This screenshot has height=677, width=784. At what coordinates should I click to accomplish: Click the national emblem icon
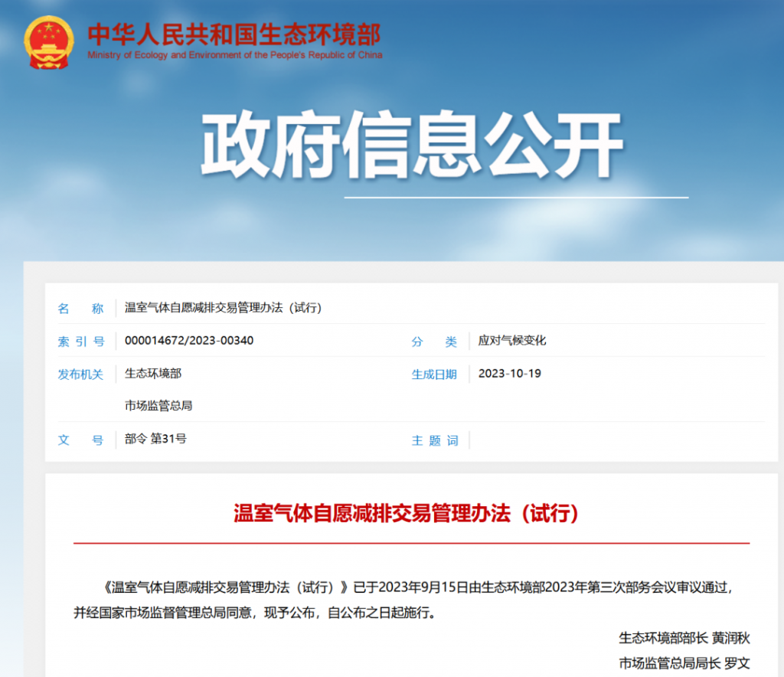coord(49,42)
